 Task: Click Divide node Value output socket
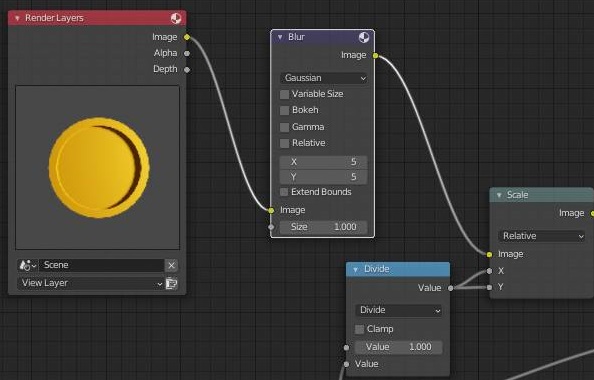point(450,288)
